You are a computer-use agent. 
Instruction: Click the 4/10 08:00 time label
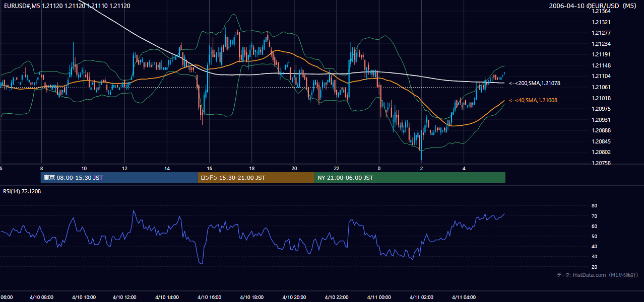pos(42,297)
